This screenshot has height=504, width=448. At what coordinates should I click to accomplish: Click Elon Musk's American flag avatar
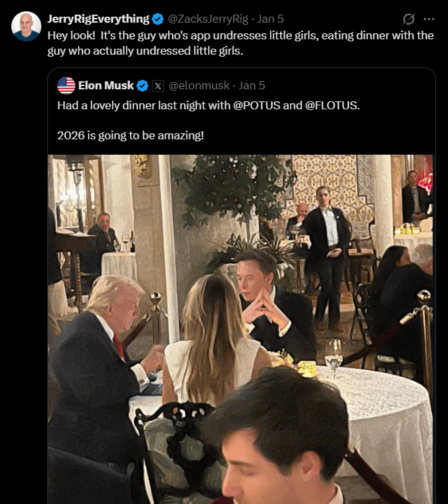[66, 85]
